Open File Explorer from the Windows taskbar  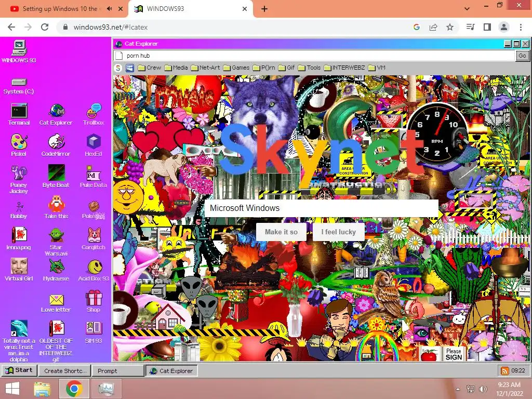click(42, 389)
